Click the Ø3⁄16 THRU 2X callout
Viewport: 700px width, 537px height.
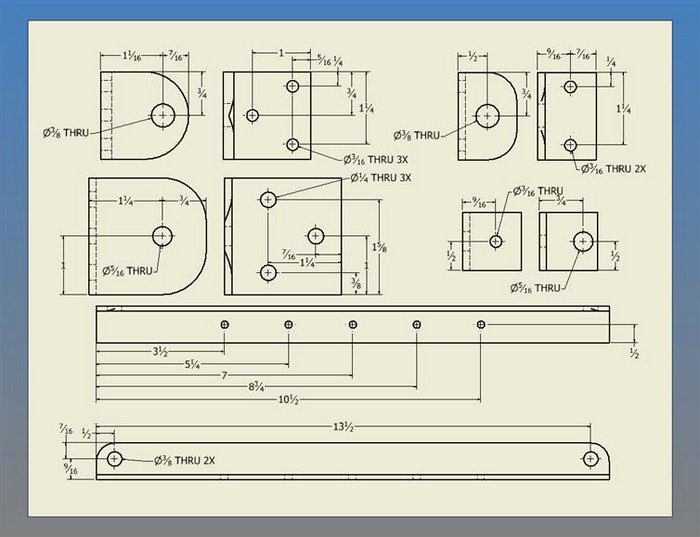612,168
